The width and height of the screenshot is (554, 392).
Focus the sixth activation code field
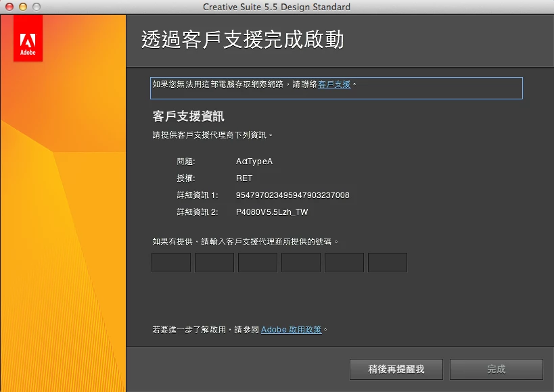pos(387,262)
